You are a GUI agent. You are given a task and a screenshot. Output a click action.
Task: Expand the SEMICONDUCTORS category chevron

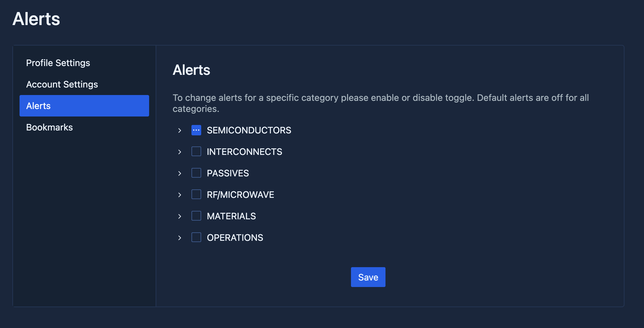tap(180, 130)
